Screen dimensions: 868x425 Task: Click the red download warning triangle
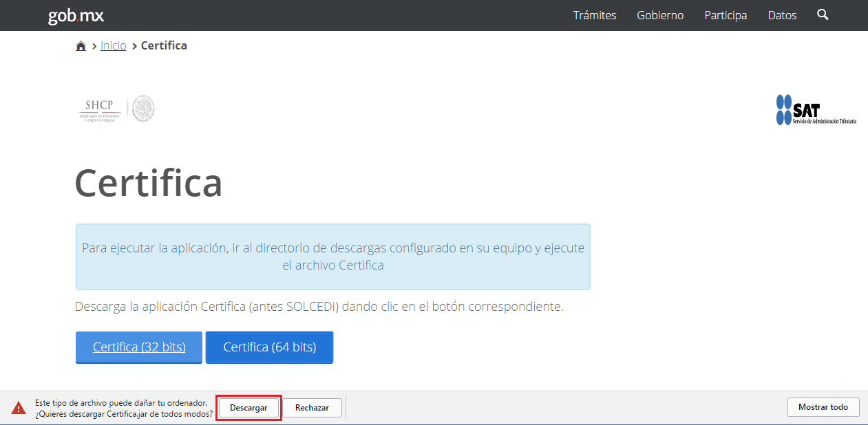19,408
